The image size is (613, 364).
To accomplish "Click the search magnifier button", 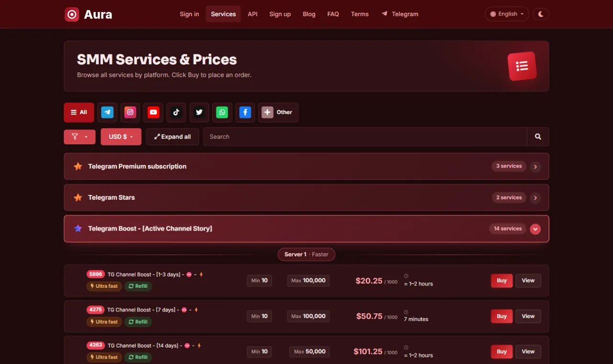I will point(538,136).
